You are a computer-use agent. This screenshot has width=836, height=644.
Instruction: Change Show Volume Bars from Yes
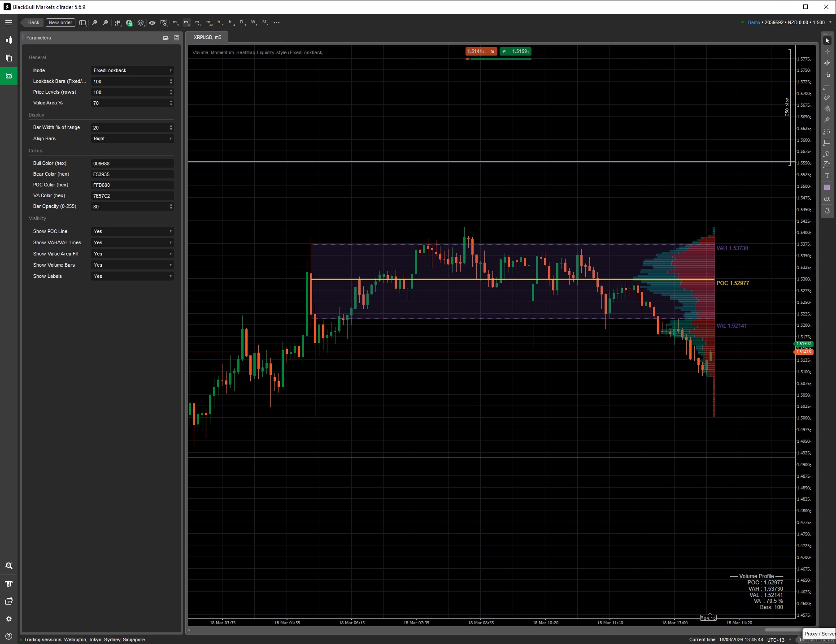pos(132,265)
